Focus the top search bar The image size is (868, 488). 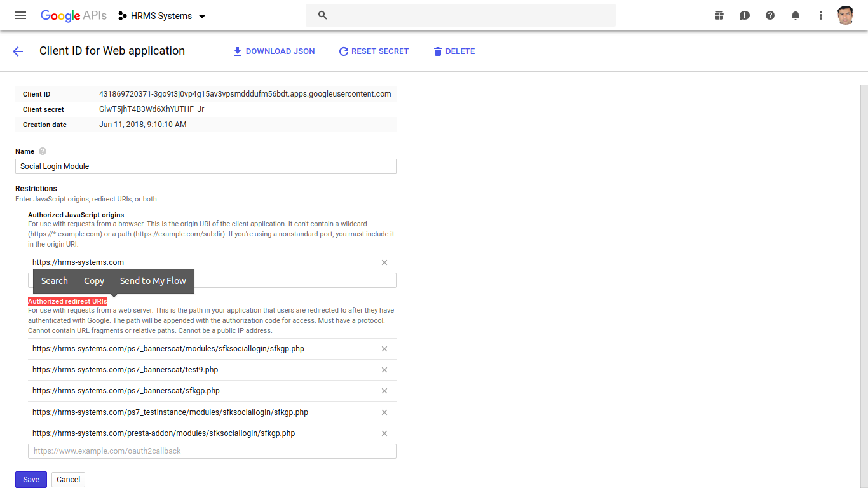click(461, 15)
